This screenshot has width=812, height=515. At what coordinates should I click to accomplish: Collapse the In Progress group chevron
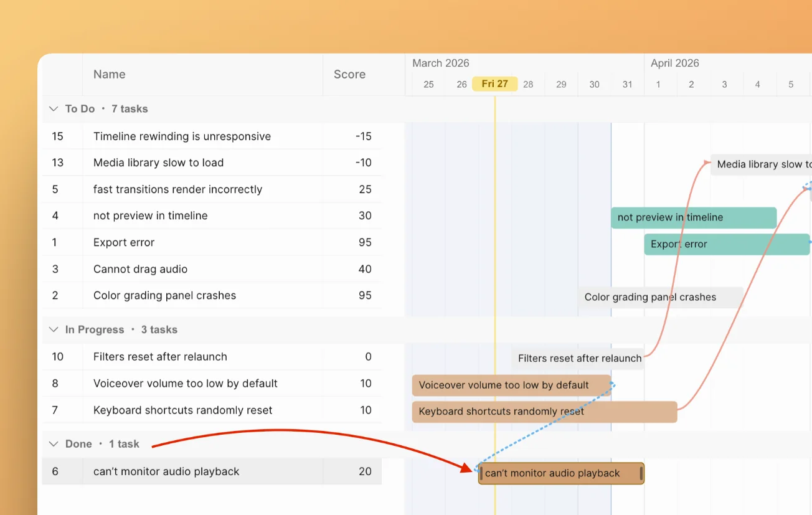[54, 330]
